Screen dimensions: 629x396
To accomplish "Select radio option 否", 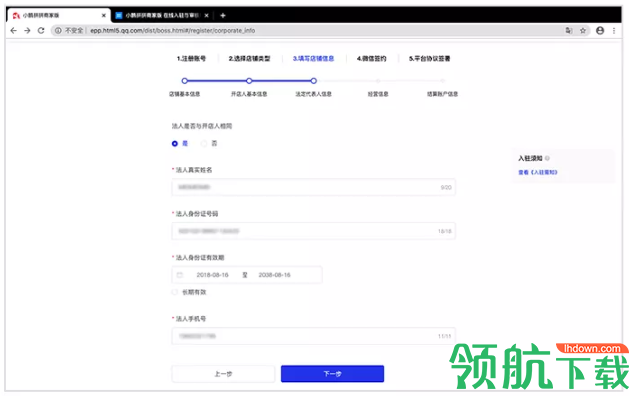I will point(204,144).
